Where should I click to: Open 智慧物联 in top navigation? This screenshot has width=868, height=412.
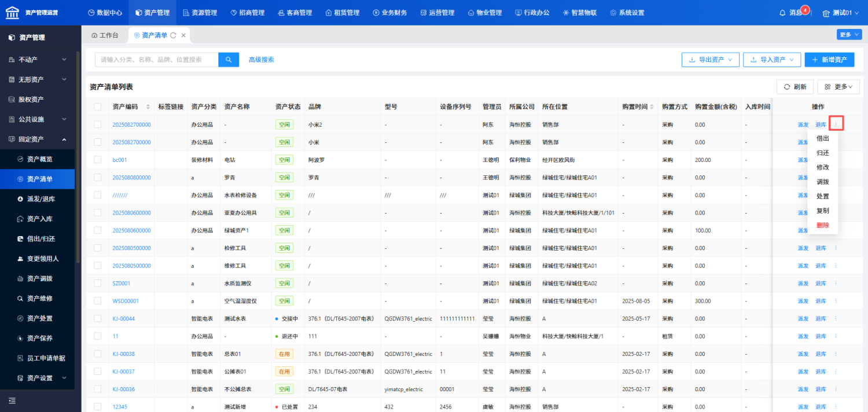(579, 13)
